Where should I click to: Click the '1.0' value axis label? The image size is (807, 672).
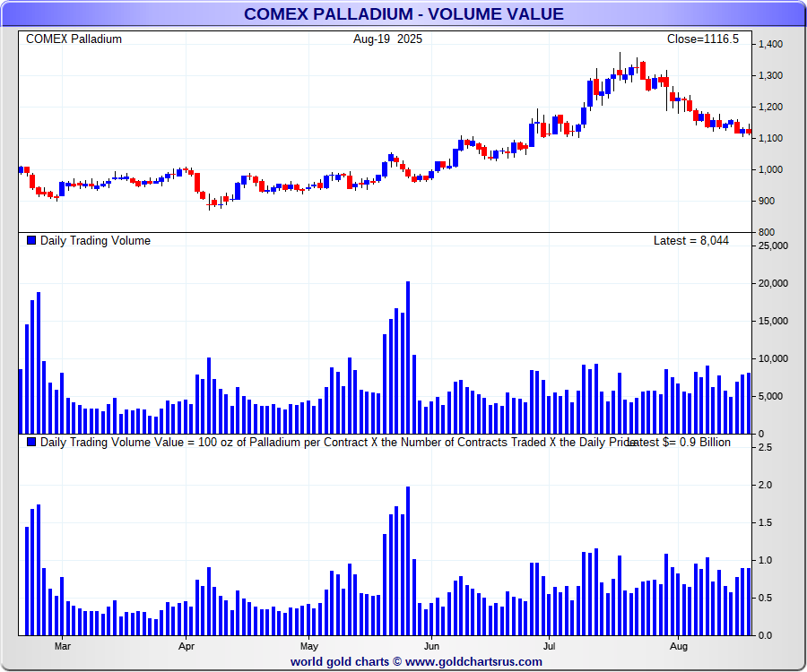pyautogui.click(x=766, y=560)
